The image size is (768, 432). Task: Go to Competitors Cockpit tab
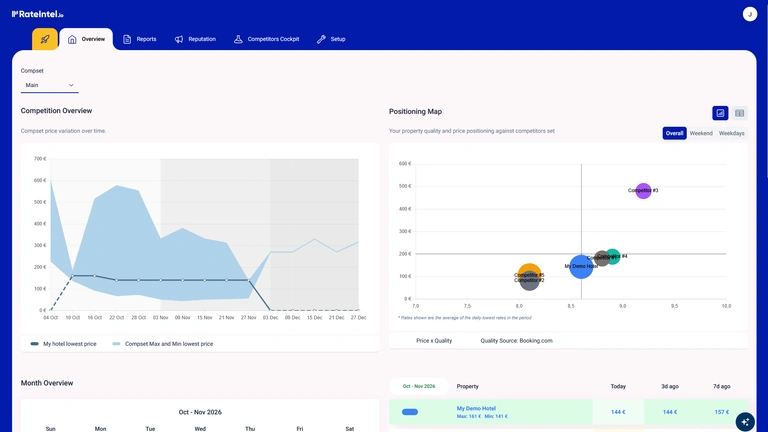(x=266, y=39)
